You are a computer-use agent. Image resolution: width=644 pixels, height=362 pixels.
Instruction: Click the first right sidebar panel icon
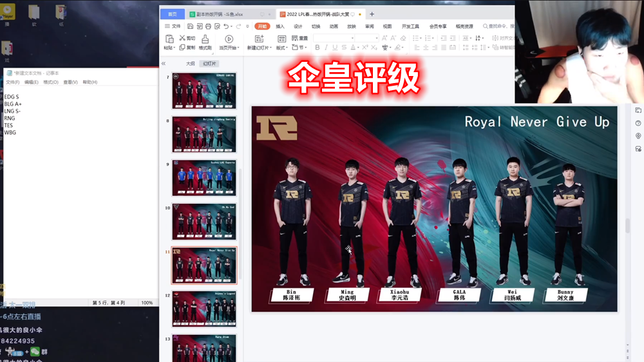(638, 111)
